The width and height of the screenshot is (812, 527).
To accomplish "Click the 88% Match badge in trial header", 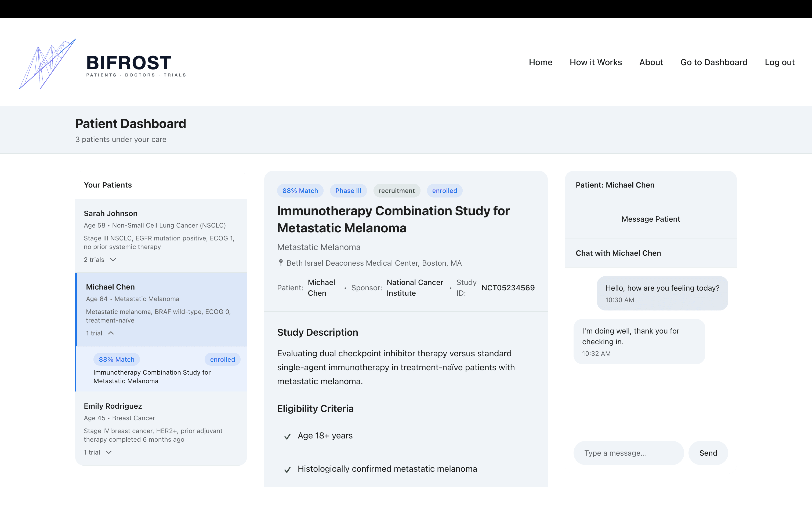I will click(x=300, y=191).
